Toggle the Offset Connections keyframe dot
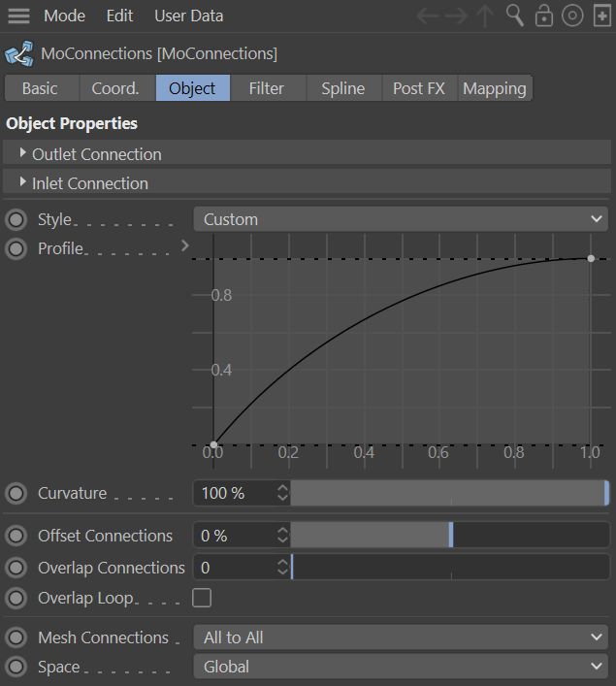The width and height of the screenshot is (616, 686). tap(16, 536)
